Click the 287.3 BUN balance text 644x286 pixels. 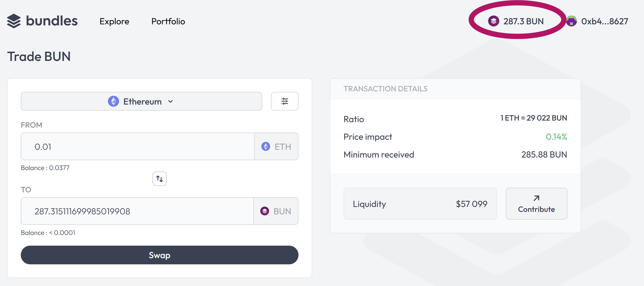coord(524,22)
